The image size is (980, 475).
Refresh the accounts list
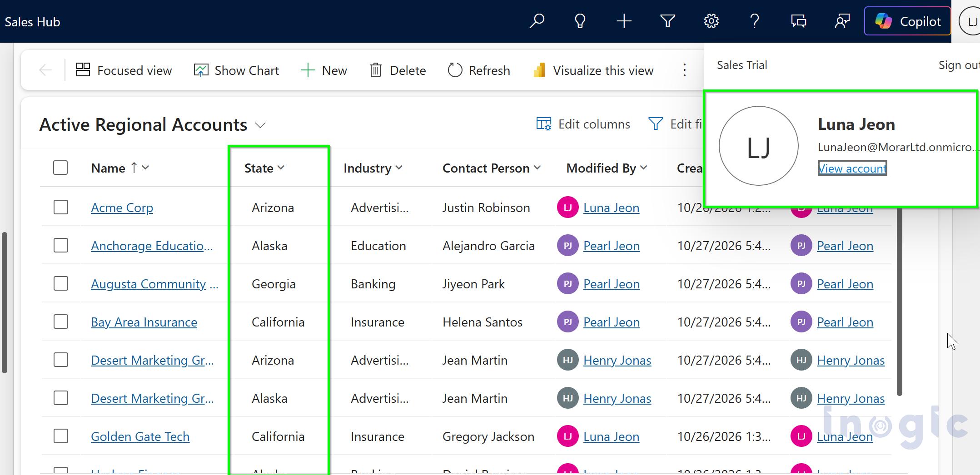479,70
